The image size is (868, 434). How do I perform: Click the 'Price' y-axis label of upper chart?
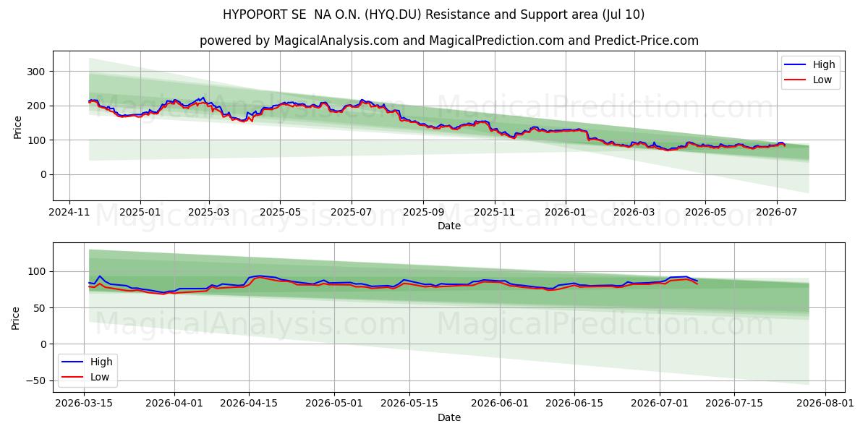tap(17, 126)
